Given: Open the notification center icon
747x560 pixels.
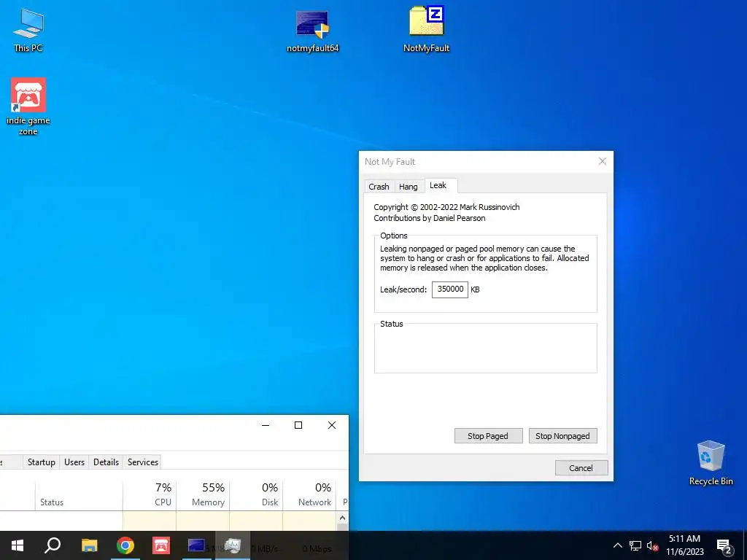Looking at the screenshot, I should coord(724,545).
